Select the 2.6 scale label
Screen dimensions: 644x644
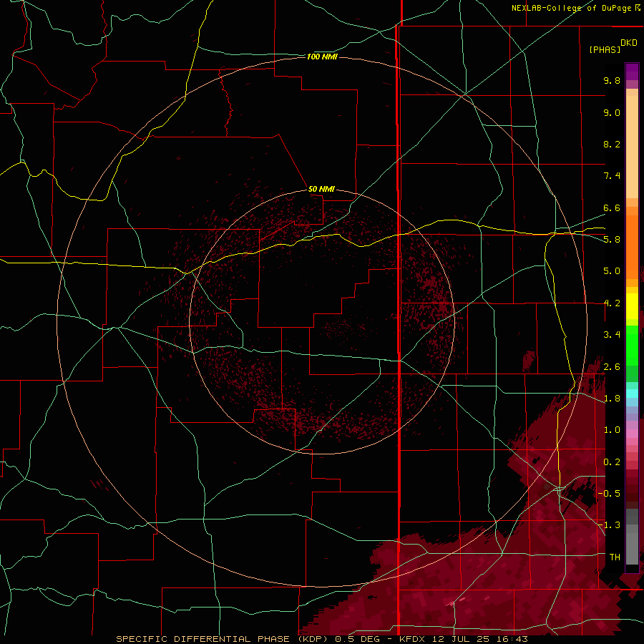(x=612, y=367)
